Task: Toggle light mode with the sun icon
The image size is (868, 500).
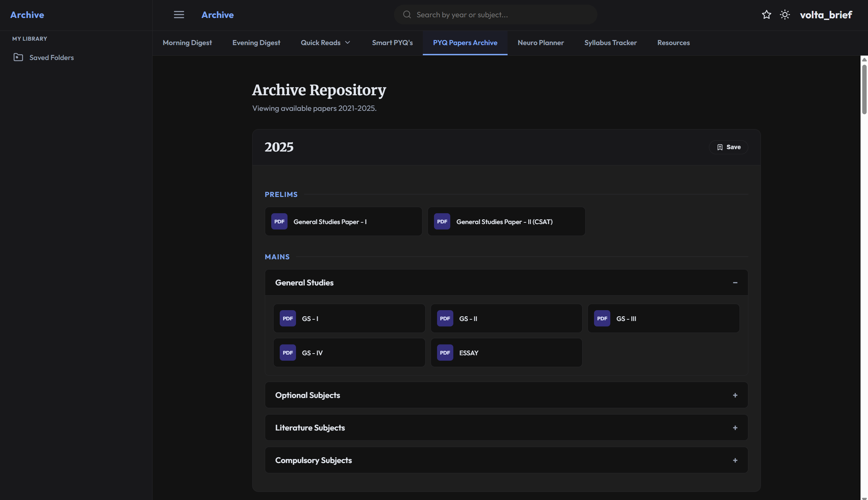Action: pyautogui.click(x=785, y=15)
